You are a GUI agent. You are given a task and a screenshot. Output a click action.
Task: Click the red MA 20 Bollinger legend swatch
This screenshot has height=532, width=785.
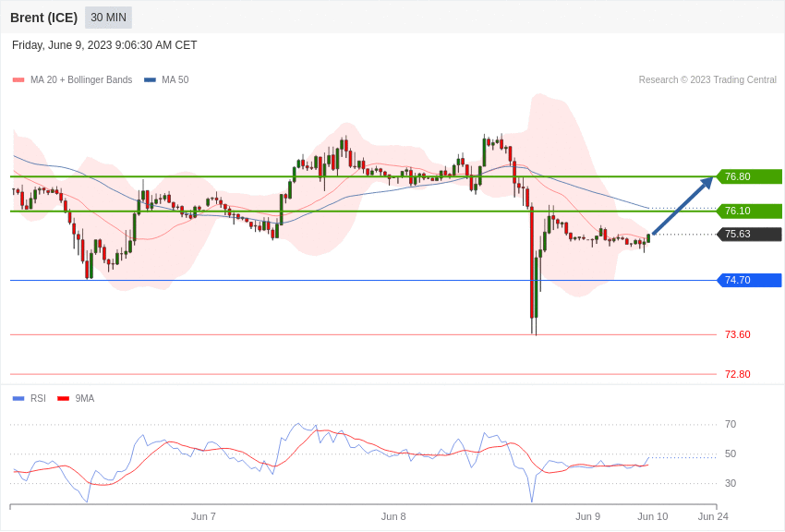tap(18, 80)
